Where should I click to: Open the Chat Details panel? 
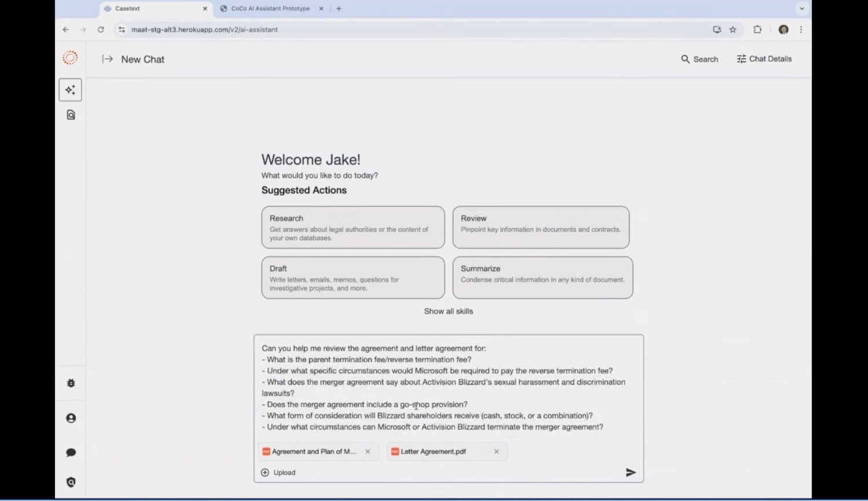click(764, 59)
